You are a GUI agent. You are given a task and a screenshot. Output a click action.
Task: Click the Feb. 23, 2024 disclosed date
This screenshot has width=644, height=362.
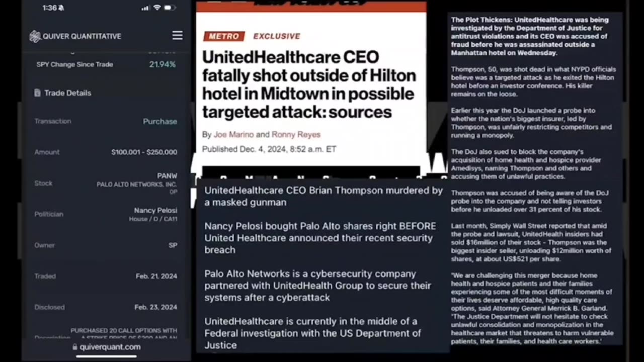[x=156, y=307]
